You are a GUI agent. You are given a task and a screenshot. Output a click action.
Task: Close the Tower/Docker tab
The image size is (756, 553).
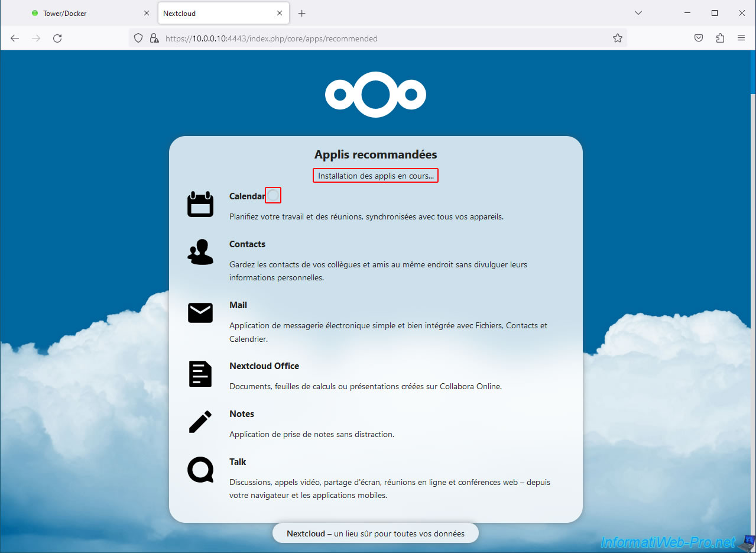[x=147, y=13]
